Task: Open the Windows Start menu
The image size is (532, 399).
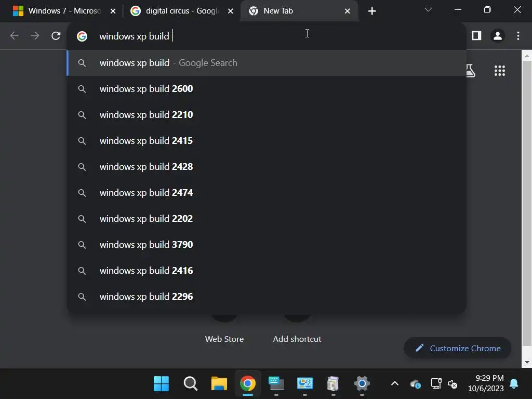Action: click(x=161, y=383)
